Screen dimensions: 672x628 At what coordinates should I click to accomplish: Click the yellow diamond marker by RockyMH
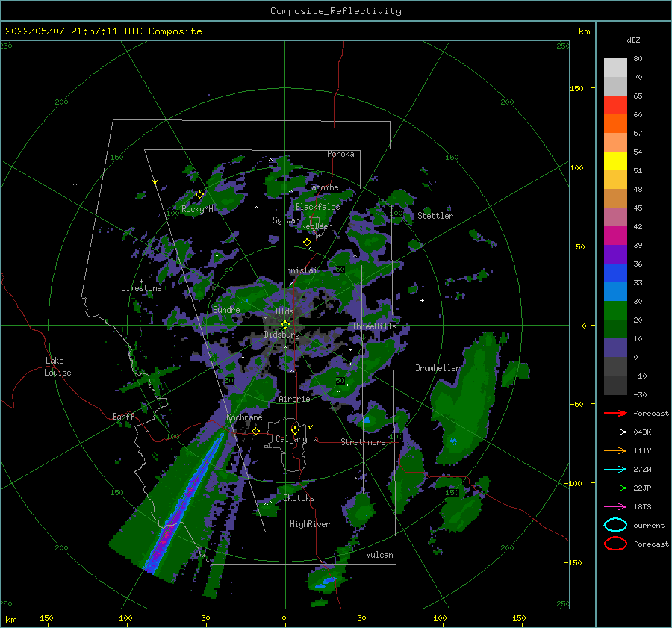coord(199,195)
